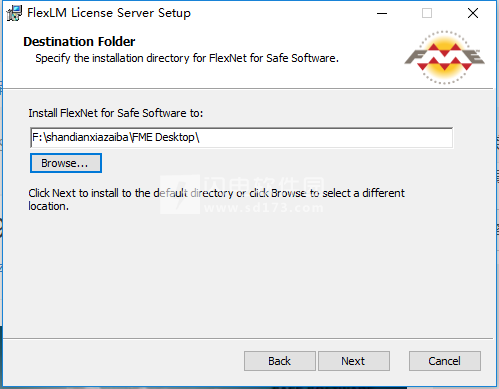This screenshot has width=499, height=389.
Task: Click the watermark lightning logo square
Action: [x=180, y=194]
